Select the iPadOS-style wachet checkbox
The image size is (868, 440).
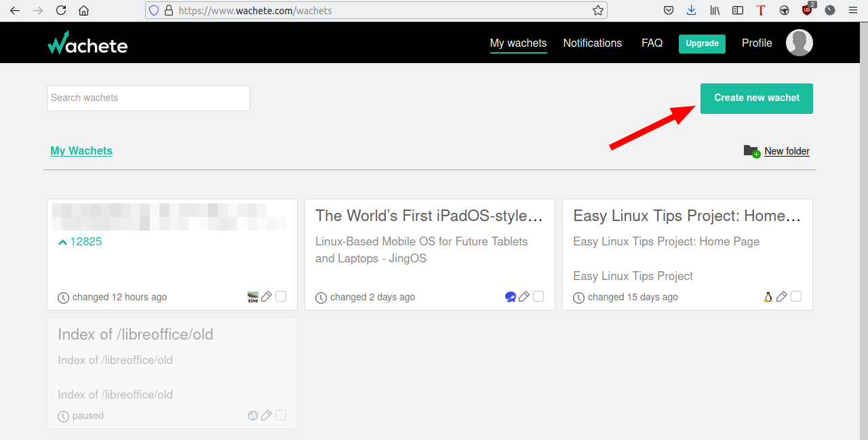click(538, 296)
